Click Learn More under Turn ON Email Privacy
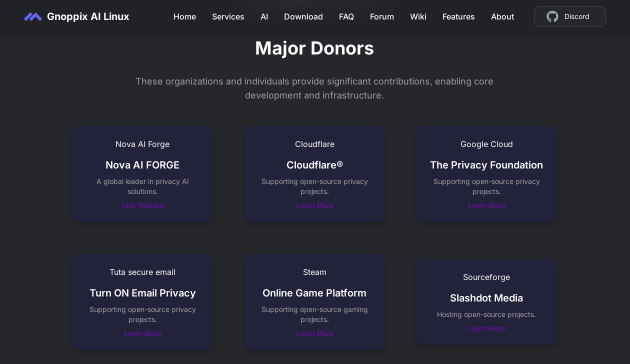 142,333
